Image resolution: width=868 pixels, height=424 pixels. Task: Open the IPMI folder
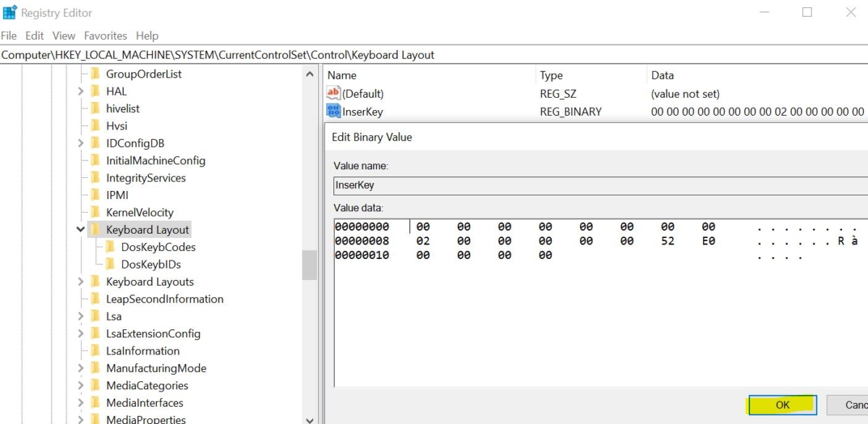click(96, 195)
